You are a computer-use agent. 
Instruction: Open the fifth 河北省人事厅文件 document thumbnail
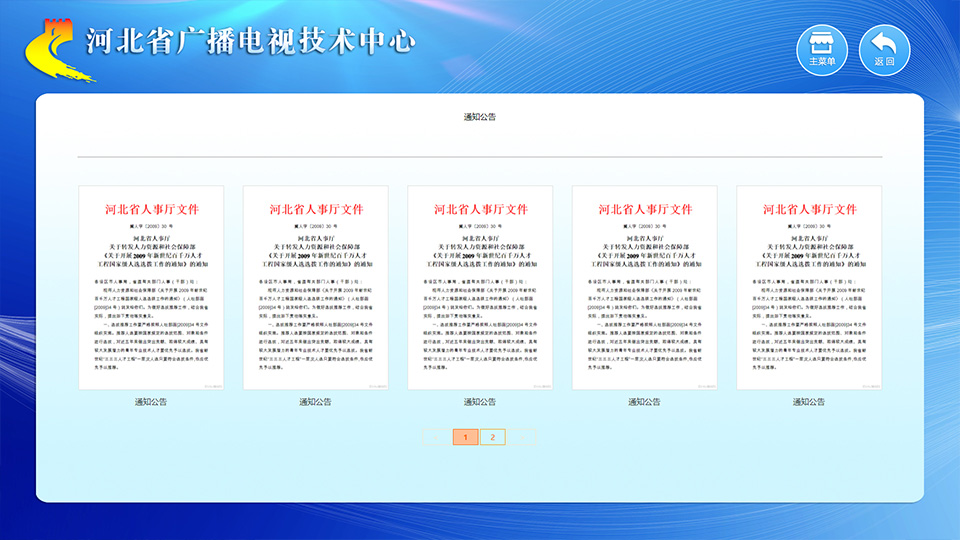click(809, 287)
